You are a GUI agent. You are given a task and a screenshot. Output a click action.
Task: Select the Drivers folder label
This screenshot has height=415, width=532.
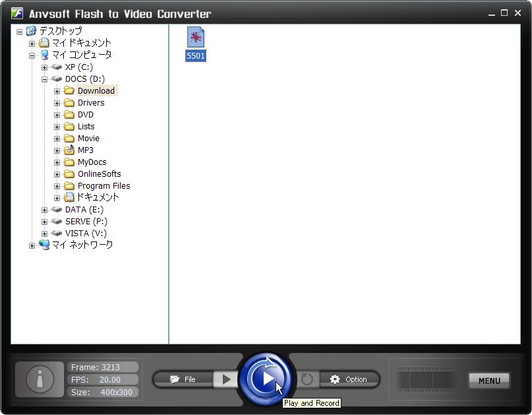pos(91,102)
